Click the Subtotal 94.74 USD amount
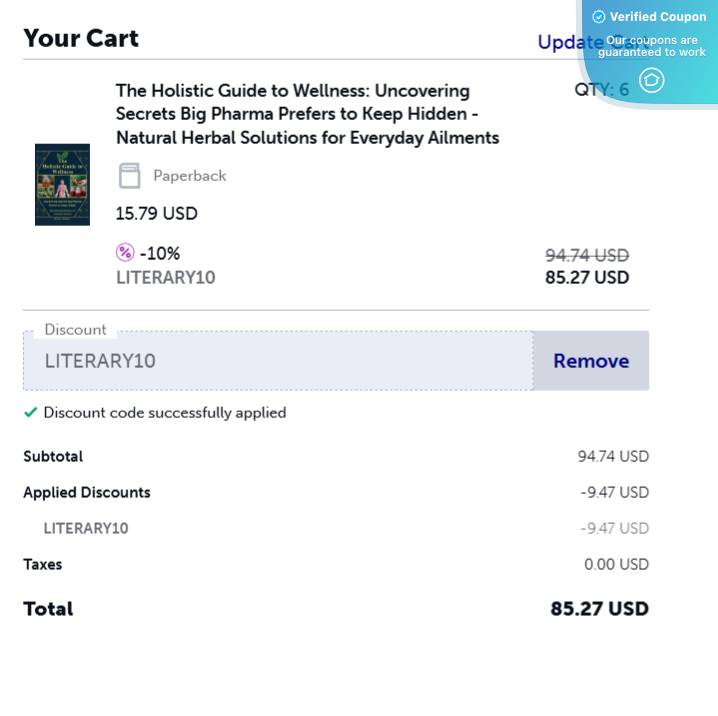Viewport: 718px width, 716px height. (612, 456)
